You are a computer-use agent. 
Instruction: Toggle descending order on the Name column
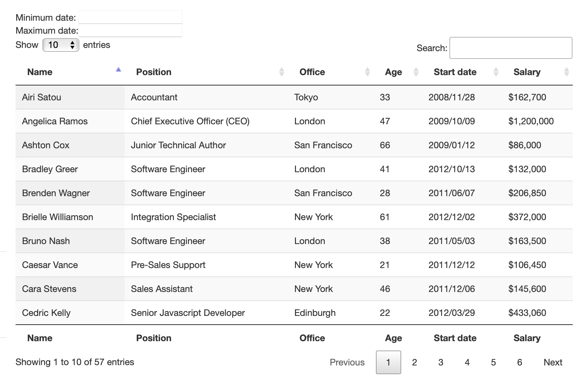[40, 72]
